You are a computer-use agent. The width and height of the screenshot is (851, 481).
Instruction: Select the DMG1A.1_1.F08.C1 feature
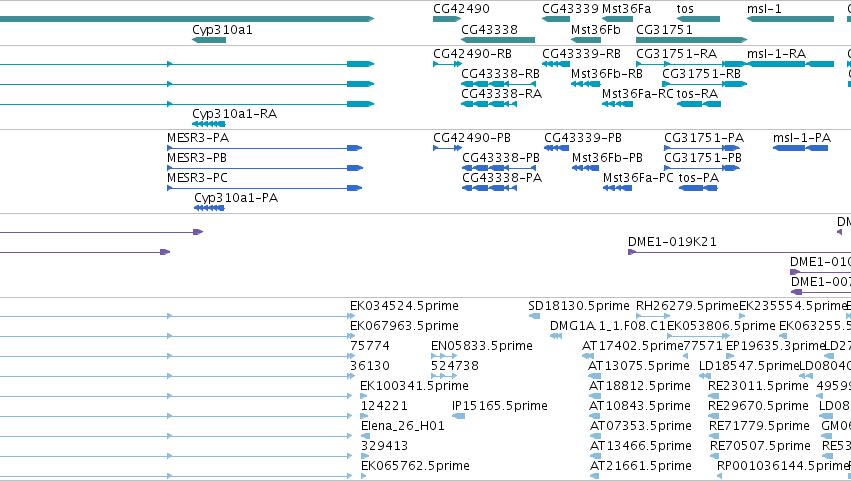tap(607, 326)
